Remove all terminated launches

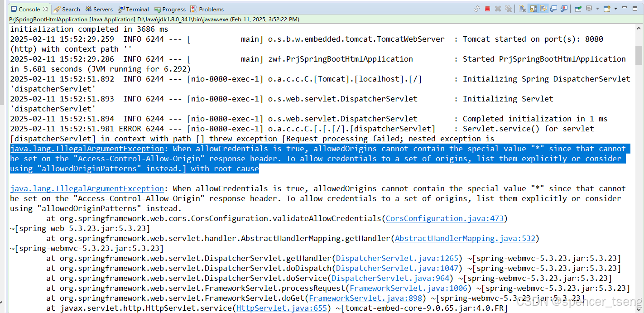pyautogui.click(x=509, y=9)
